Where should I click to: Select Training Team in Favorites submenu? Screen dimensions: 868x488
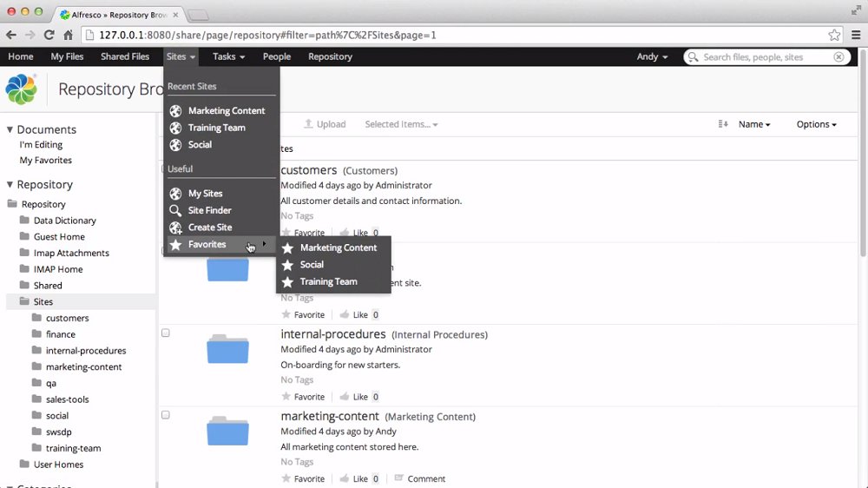[328, 281]
